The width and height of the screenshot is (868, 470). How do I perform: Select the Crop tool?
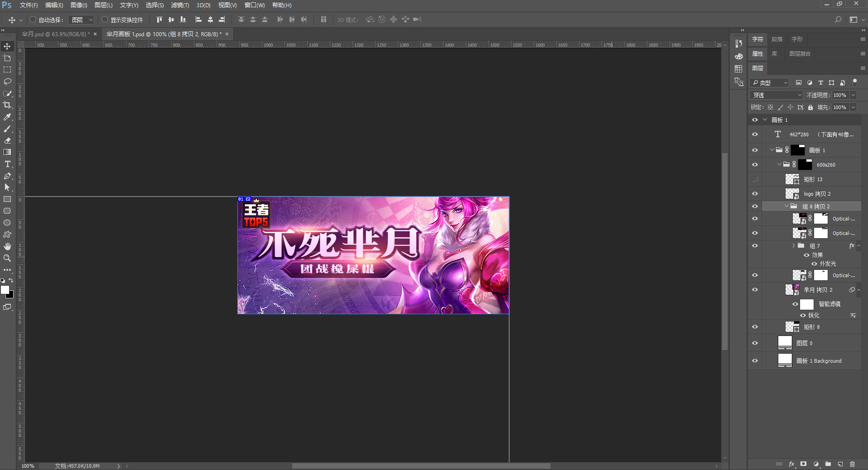pos(7,105)
